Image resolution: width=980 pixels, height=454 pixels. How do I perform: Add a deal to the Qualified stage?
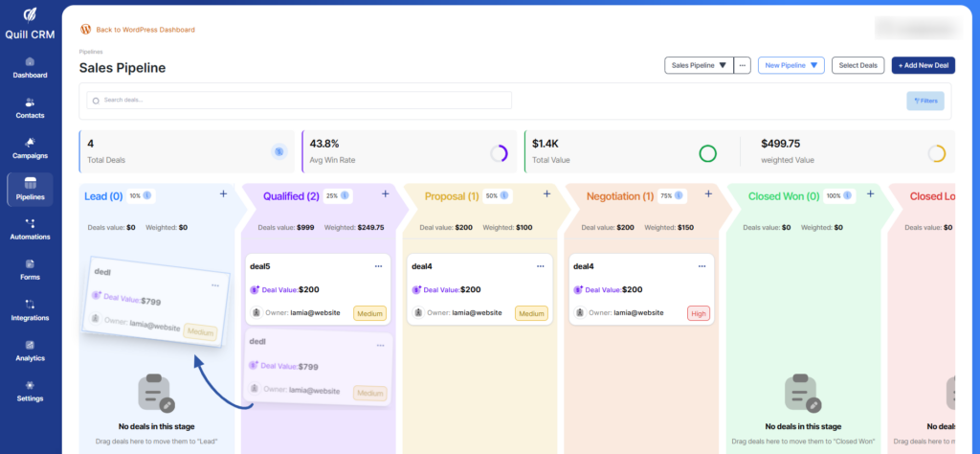pyautogui.click(x=386, y=194)
